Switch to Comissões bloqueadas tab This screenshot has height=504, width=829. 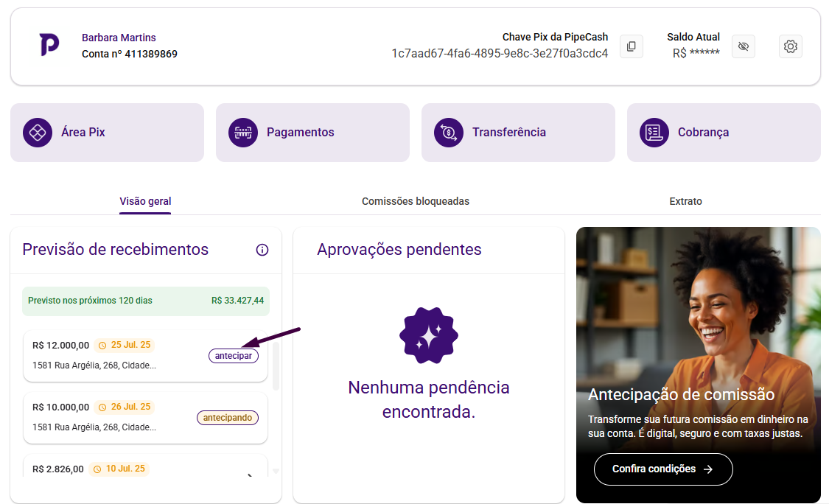tap(416, 201)
